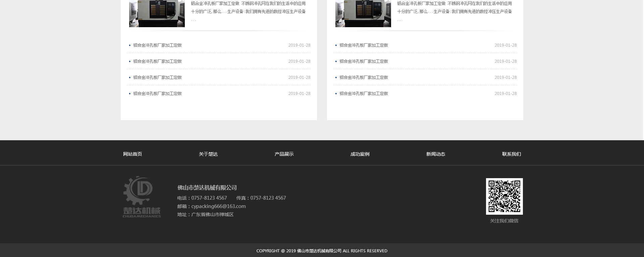Open first 铝合金冲孔板 article in right list
The height and width of the screenshot is (257, 644).
click(364, 45)
